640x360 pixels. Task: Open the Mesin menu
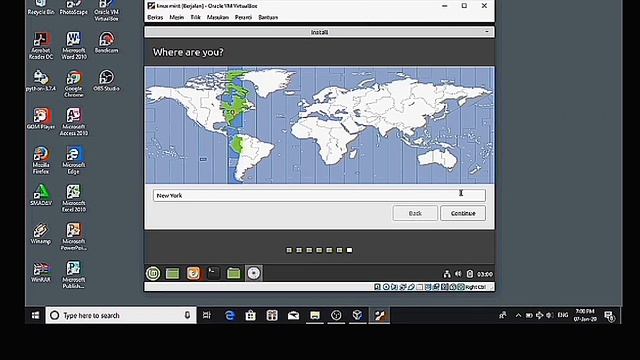click(x=176, y=18)
